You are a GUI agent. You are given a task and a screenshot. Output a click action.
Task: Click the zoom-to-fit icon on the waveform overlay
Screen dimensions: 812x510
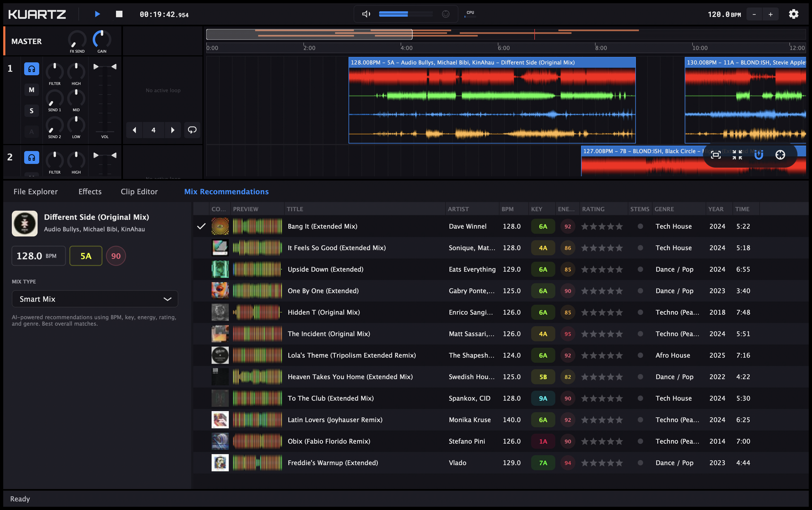click(x=716, y=155)
